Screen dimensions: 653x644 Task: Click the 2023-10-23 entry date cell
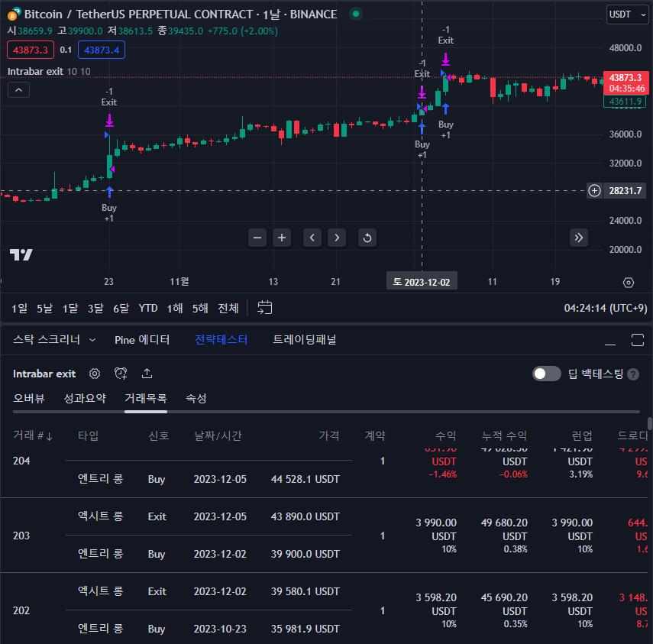pos(220,629)
